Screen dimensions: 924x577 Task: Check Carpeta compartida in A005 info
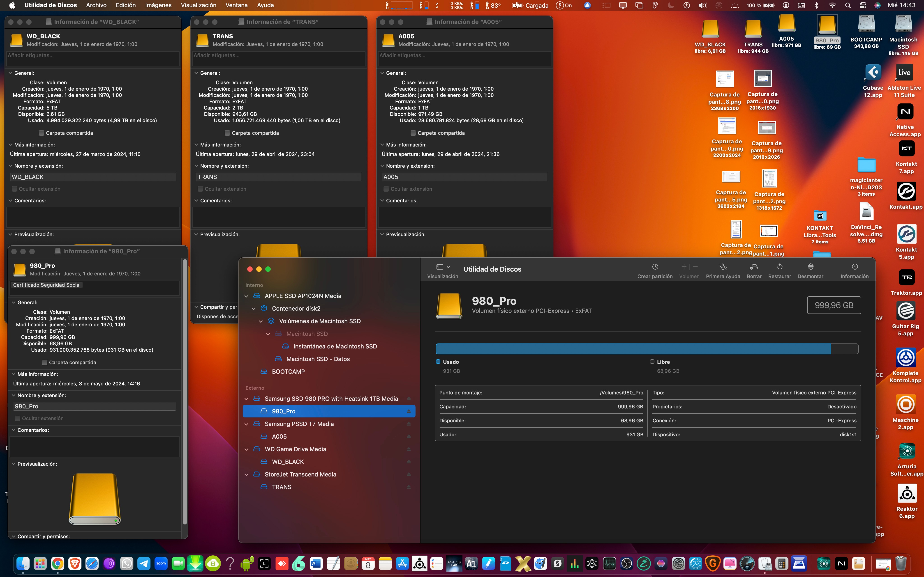pyautogui.click(x=413, y=133)
